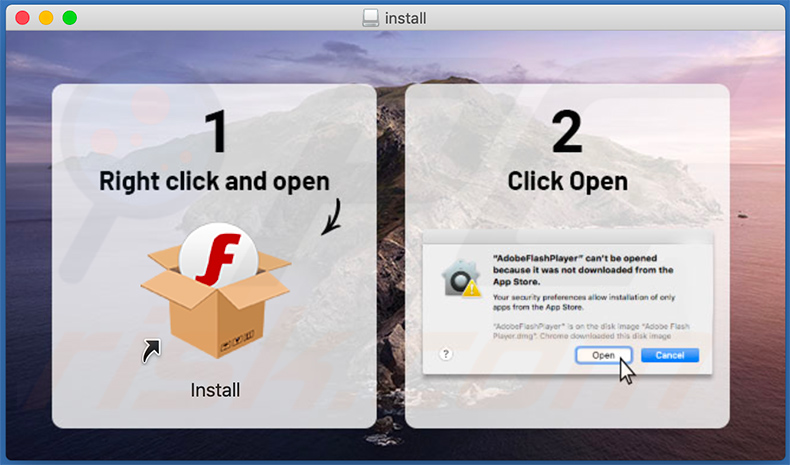Click the Install label under the package
The image size is (790, 465).
click(215, 390)
